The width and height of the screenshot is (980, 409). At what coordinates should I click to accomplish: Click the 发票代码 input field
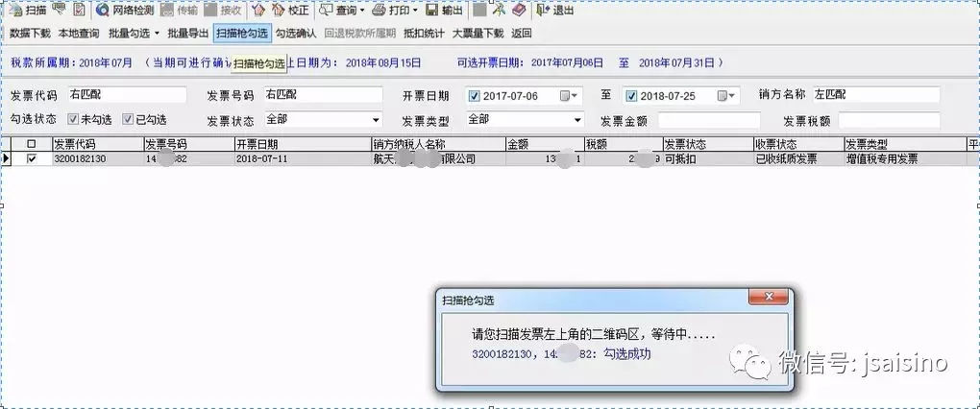tap(126, 95)
